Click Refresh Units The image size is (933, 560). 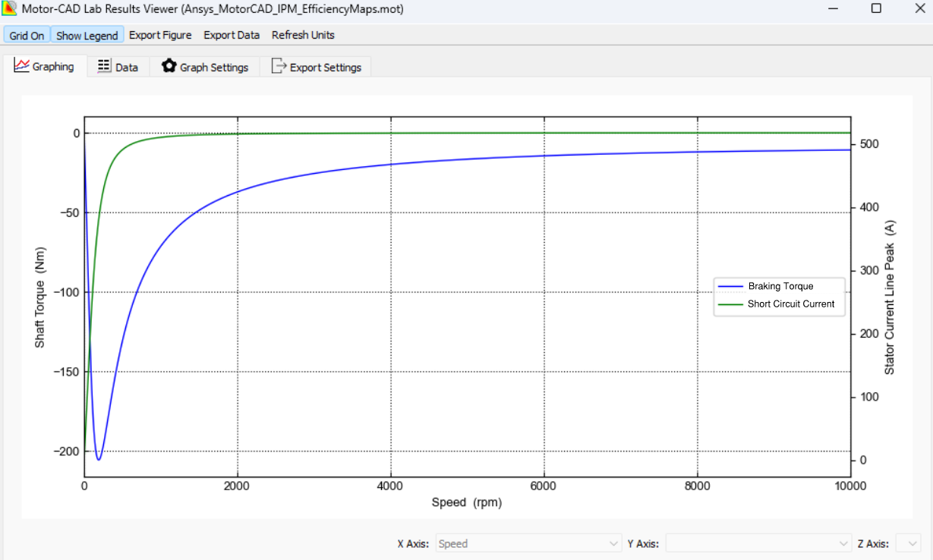pos(303,35)
